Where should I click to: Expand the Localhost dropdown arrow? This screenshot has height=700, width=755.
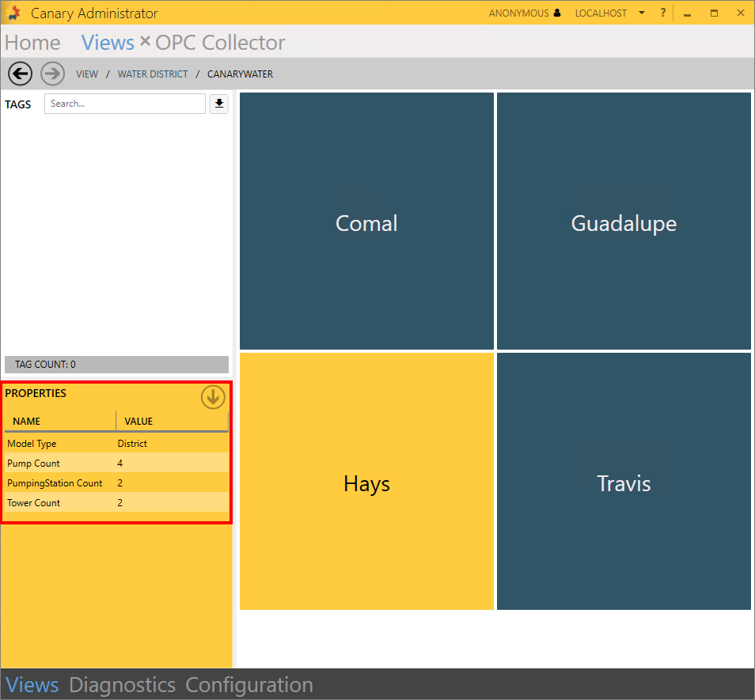641,13
